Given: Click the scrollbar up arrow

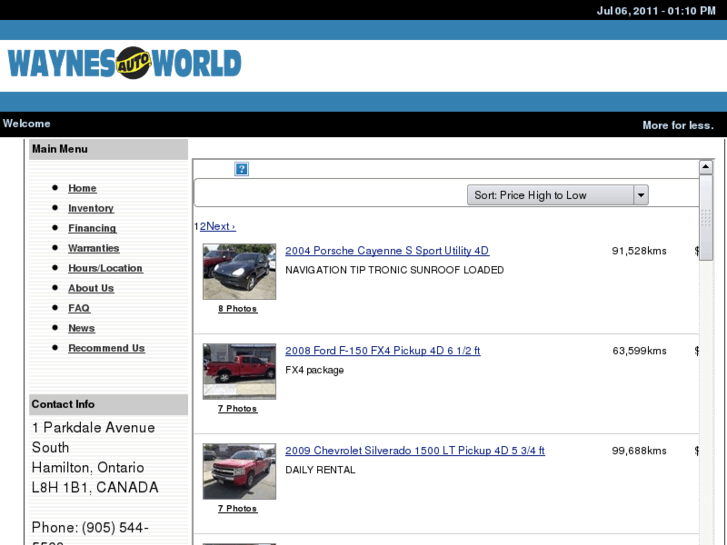Looking at the screenshot, I should [x=706, y=167].
